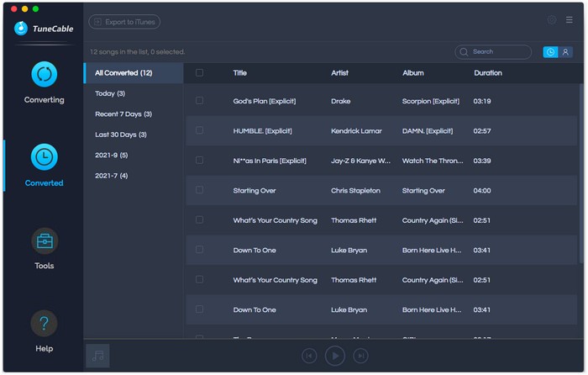Screen dimensions: 588x375
Task: Check Ni**as In Paris row
Action: pyautogui.click(x=200, y=161)
